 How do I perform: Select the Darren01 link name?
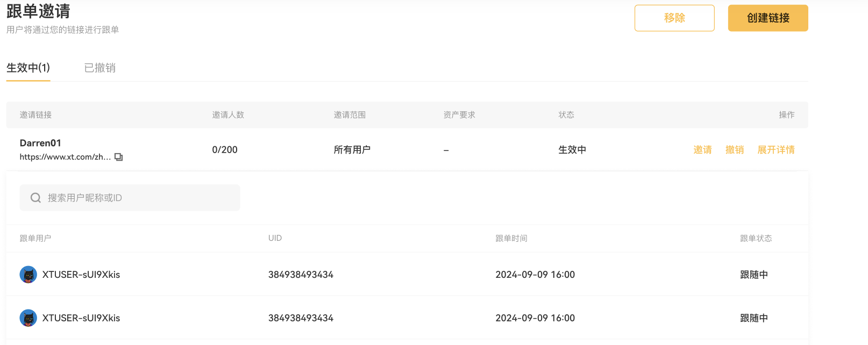coord(40,143)
